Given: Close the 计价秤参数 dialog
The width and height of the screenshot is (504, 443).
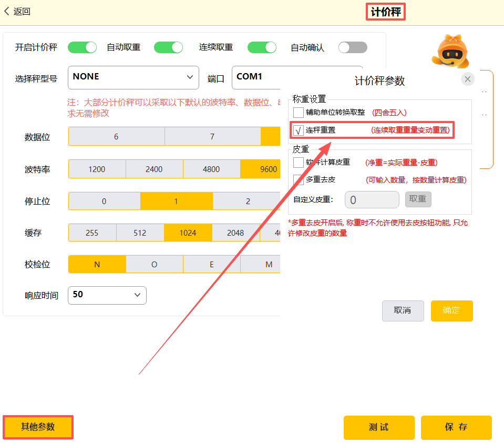Looking at the screenshot, I should 467,79.
